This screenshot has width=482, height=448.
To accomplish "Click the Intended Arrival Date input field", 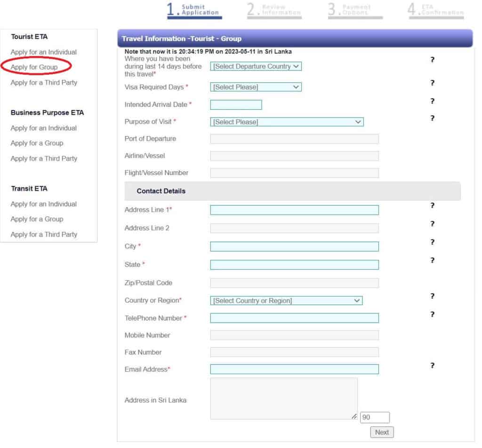I will click(235, 104).
